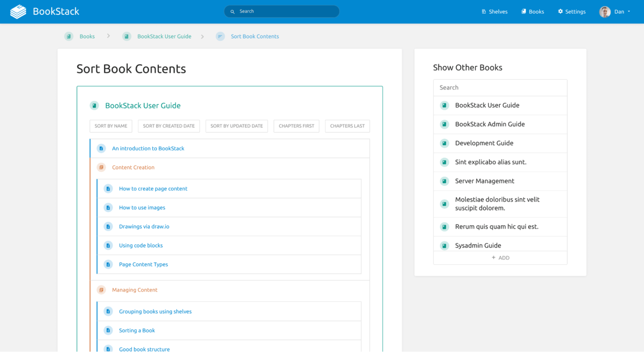Open Settings via the gear icon
644x352 pixels.
pos(560,11)
